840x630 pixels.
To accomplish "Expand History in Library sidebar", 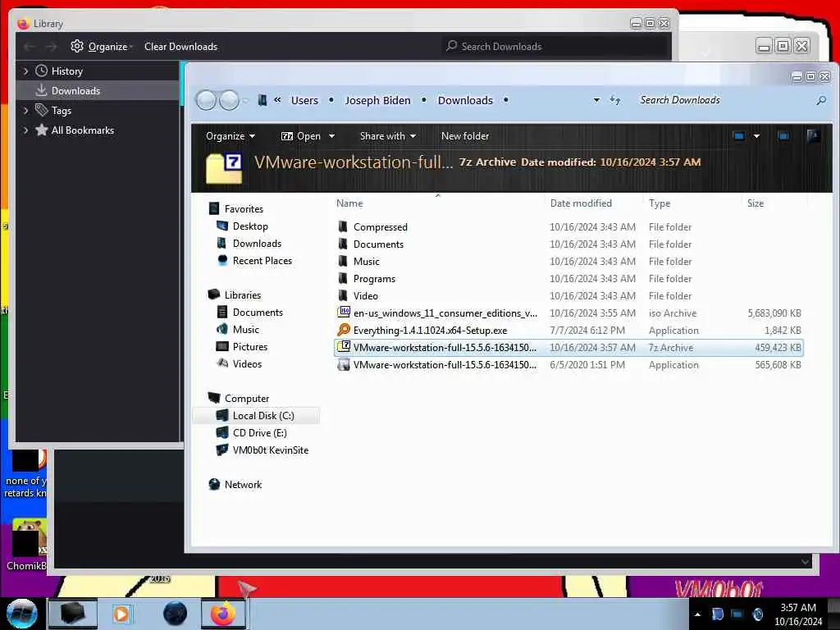I will pyautogui.click(x=25, y=71).
